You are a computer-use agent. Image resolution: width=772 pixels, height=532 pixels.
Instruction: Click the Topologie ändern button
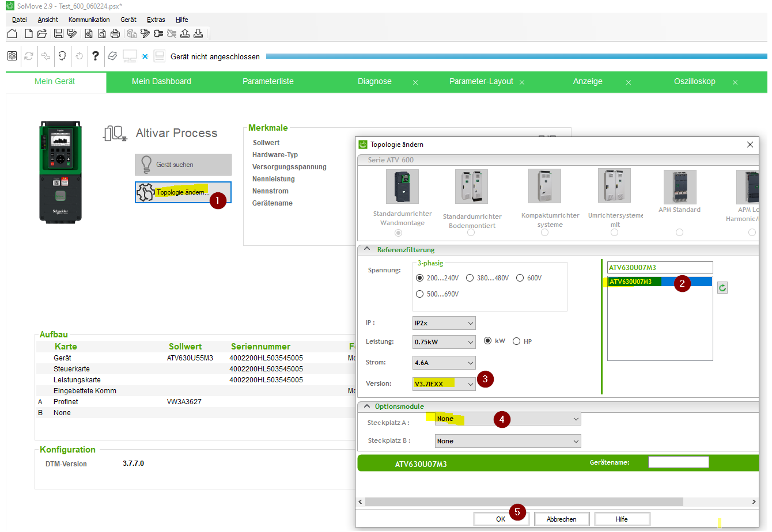(183, 192)
